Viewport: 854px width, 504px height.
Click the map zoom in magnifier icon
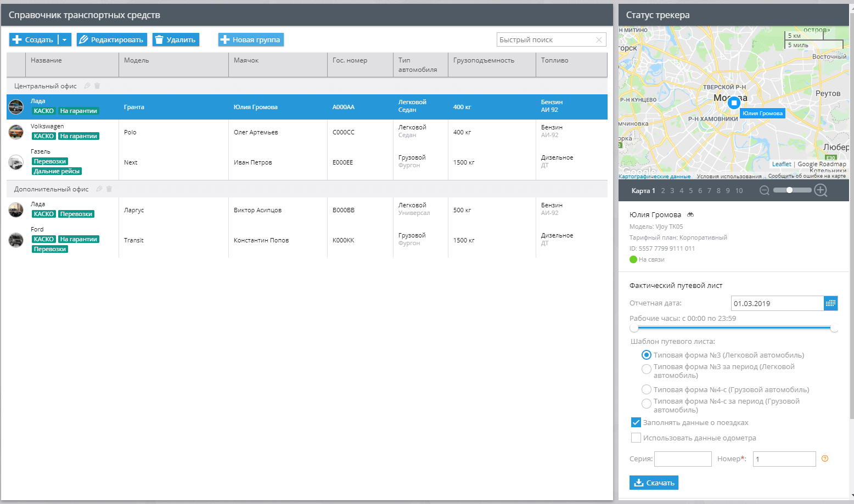(x=821, y=190)
